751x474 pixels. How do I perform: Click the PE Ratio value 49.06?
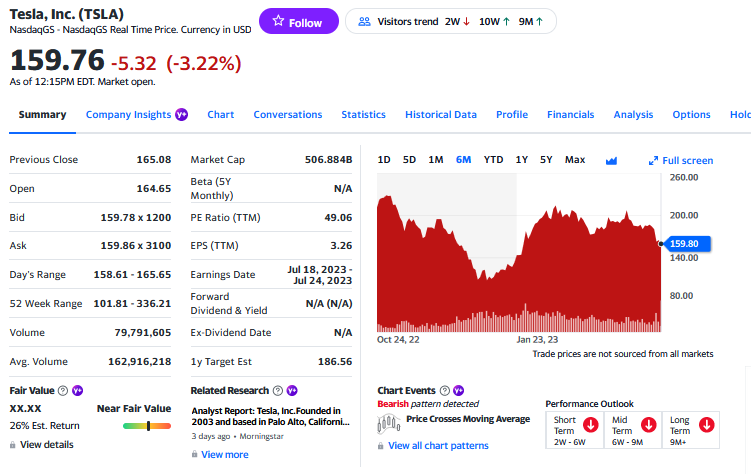tap(338, 217)
